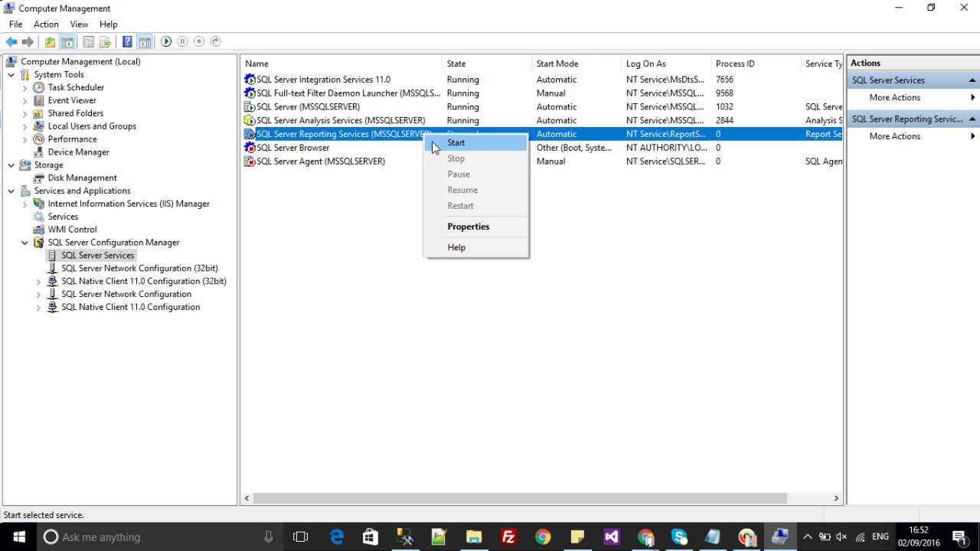980x551 pixels.
Task: Open Task View from the taskbar
Action: [x=300, y=536]
